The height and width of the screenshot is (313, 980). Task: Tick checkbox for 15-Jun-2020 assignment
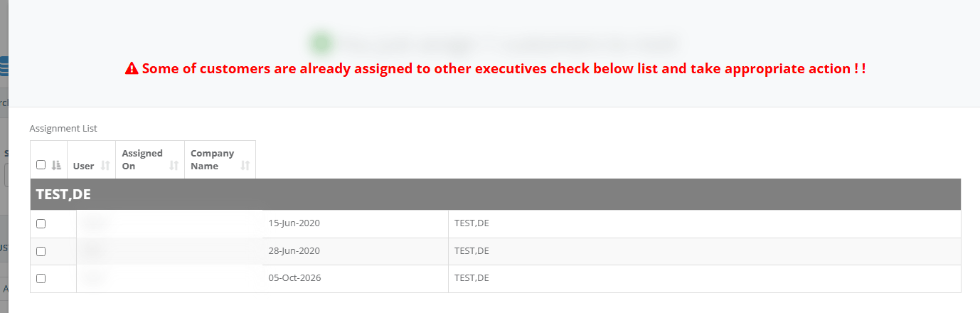[41, 223]
